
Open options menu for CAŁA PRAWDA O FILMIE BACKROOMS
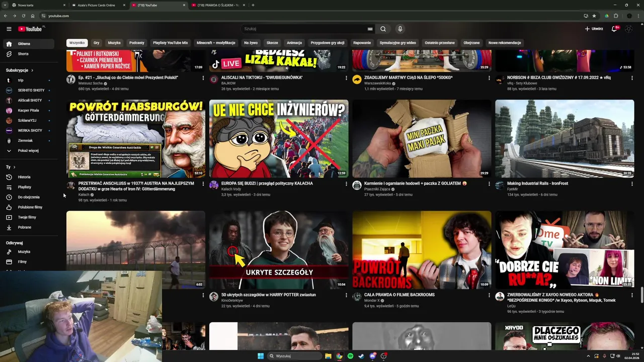[x=489, y=295]
